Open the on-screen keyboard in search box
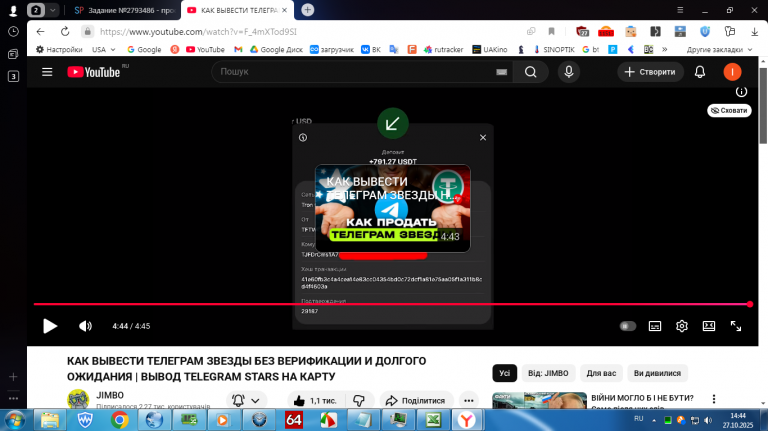Image resolution: width=768 pixels, height=431 pixels. (x=502, y=72)
